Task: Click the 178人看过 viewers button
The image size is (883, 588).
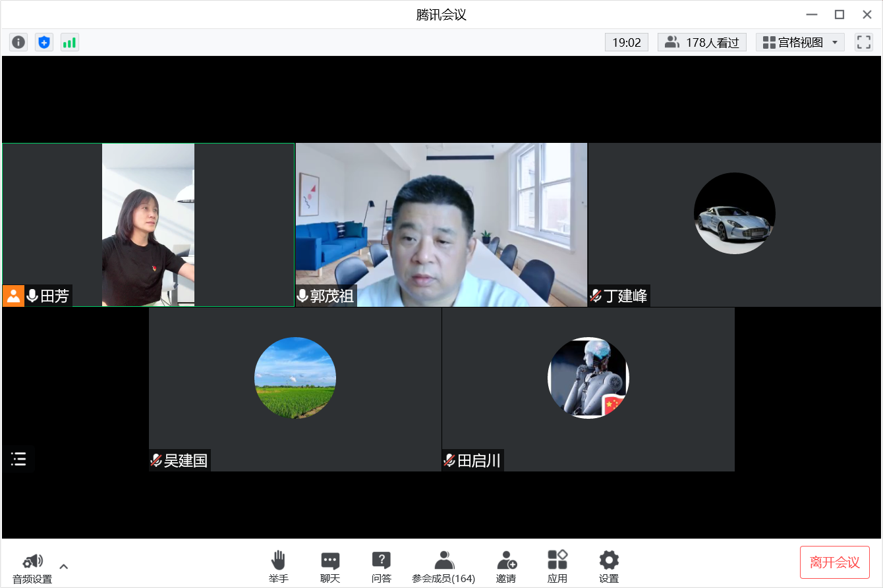Action: click(702, 42)
